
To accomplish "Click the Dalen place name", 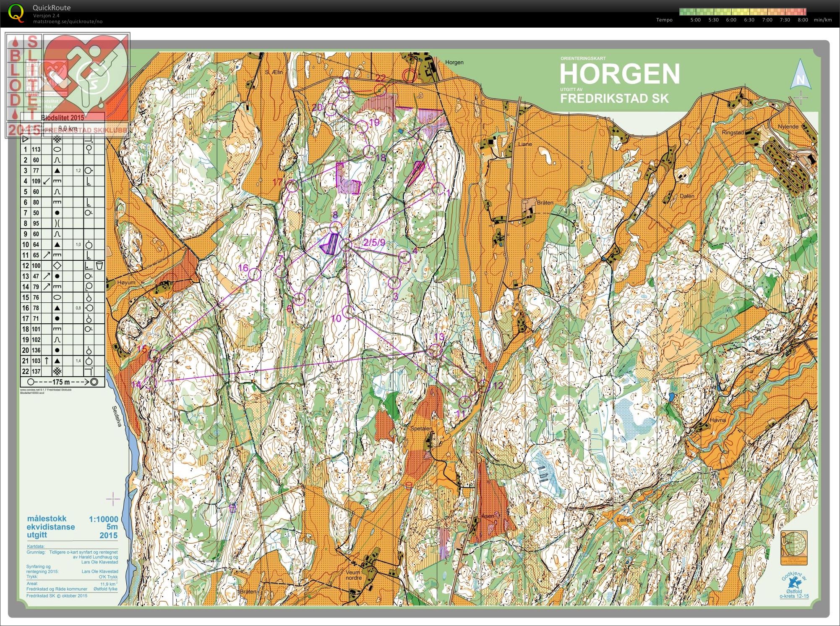I will tap(687, 196).
